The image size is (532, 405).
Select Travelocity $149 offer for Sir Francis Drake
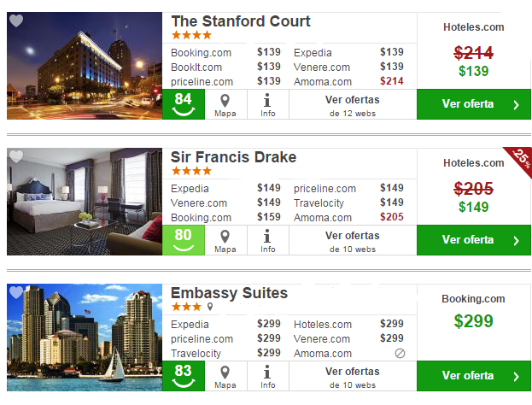[x=348, y=202]
